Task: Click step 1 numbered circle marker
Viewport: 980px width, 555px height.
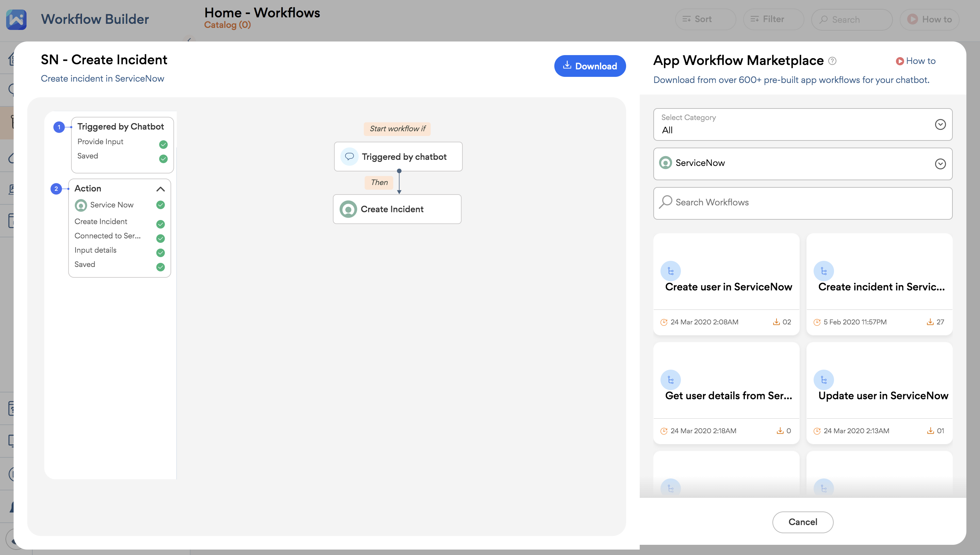Action: 59,127
